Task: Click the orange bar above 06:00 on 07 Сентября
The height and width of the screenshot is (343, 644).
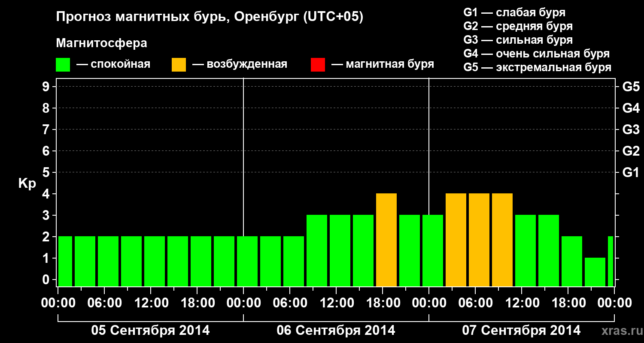Action: point(479,240)
